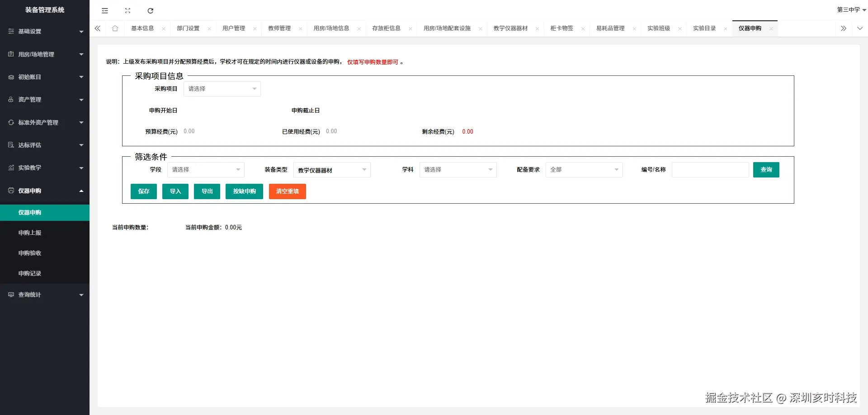The height and width of the screenshot is (415, 868).
Task: Open the tab options chevron at far right
Action: 859,28
